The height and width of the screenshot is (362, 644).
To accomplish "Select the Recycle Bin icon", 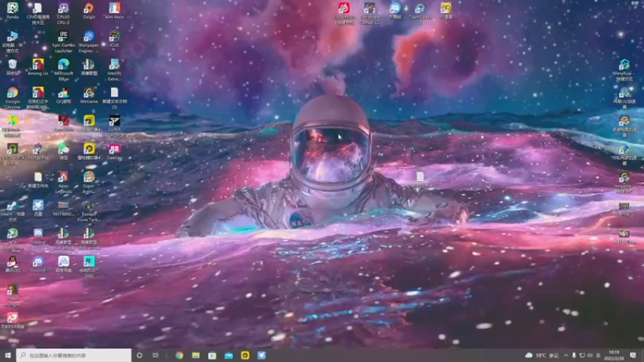I will click(x=12, y=67).
